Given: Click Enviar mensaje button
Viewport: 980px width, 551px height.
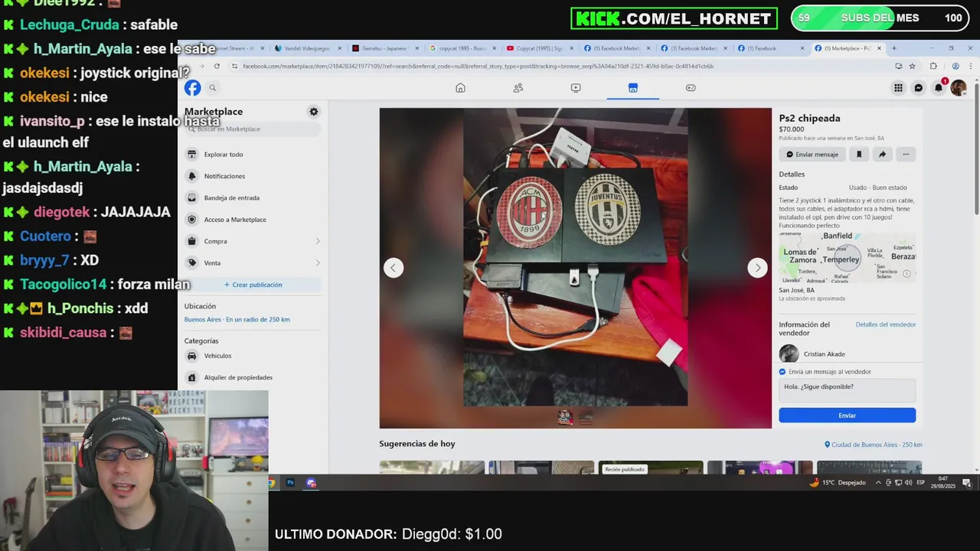Looking at the screenshot, I should [x=812, y=155].
